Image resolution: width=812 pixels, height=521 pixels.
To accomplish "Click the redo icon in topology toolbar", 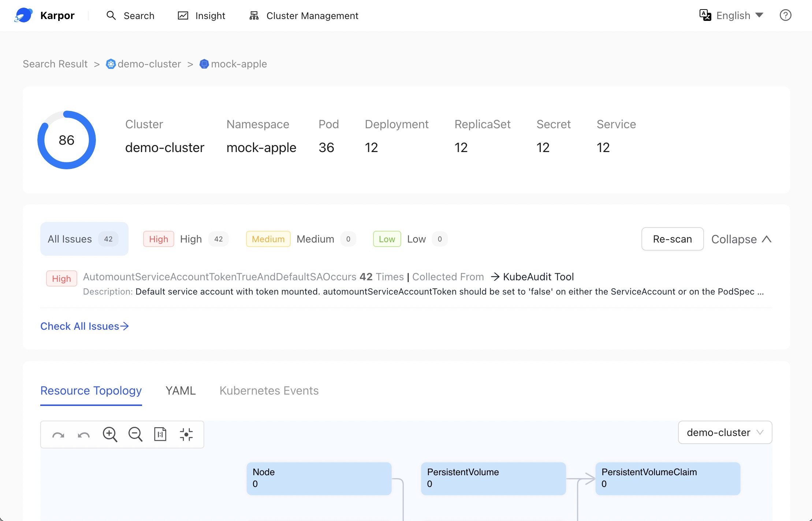I will [x=58, y=435].
